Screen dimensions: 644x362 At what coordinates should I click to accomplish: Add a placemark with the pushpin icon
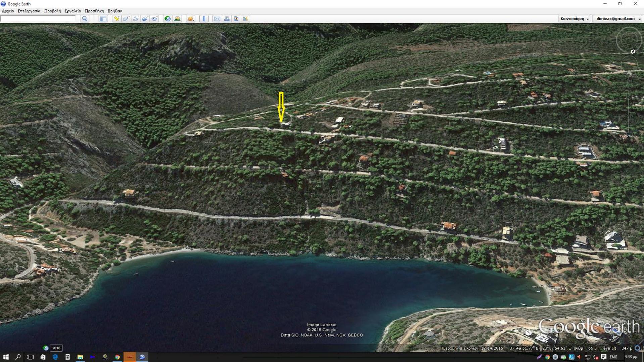(x=116, y=19)
